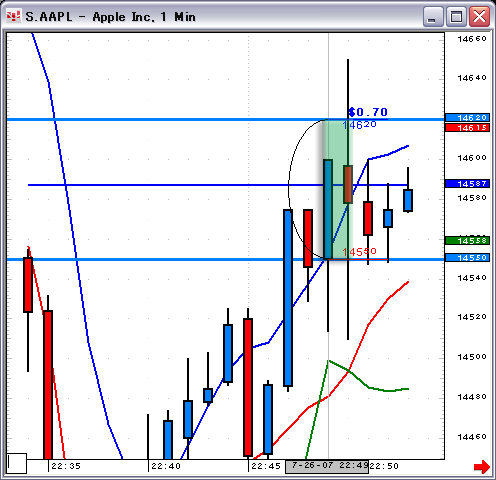This screenshot has height=480, width=496.
Task: Select the 14620 blue price label
Action: coord(467,118)
